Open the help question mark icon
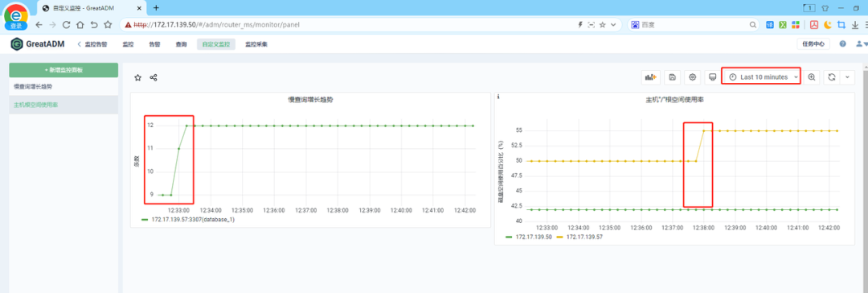The image size is (868, 293). [x=842, y=43]
